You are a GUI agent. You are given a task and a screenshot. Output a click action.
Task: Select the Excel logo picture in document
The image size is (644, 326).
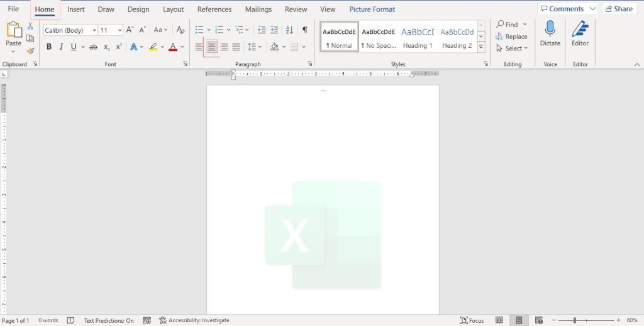[x=323, y=235]
